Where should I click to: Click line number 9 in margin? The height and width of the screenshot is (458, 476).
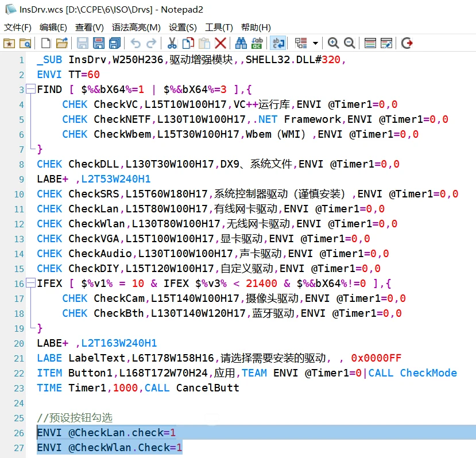click(x=21, y=180)
